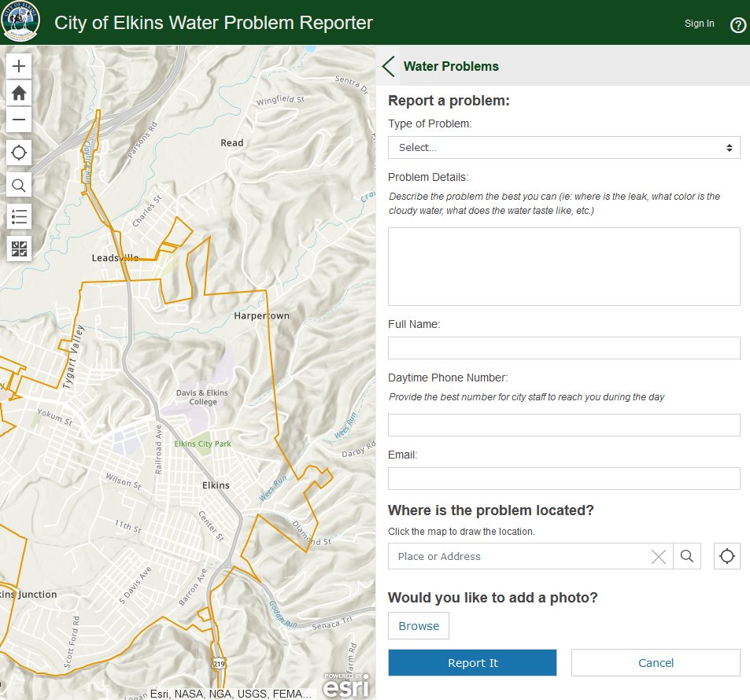
Task: Click into the Full Name field
Action: pos(563,348)
